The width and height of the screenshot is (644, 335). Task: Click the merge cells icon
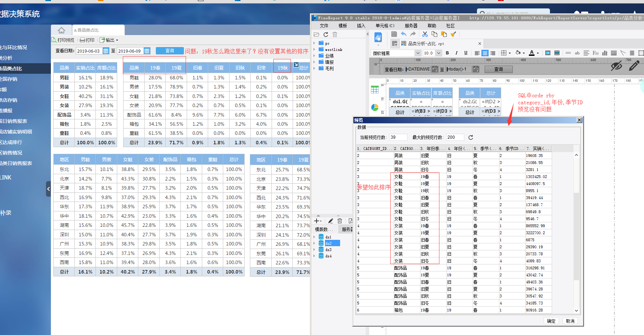point(547,53)
